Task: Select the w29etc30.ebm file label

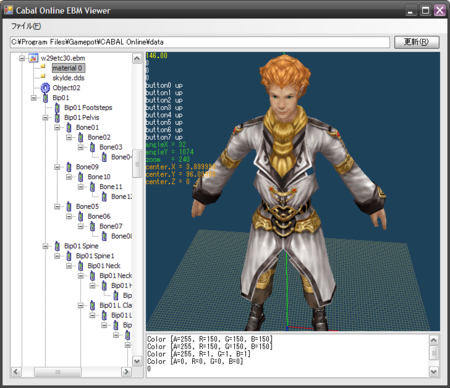Action: [x=63, y=58]
